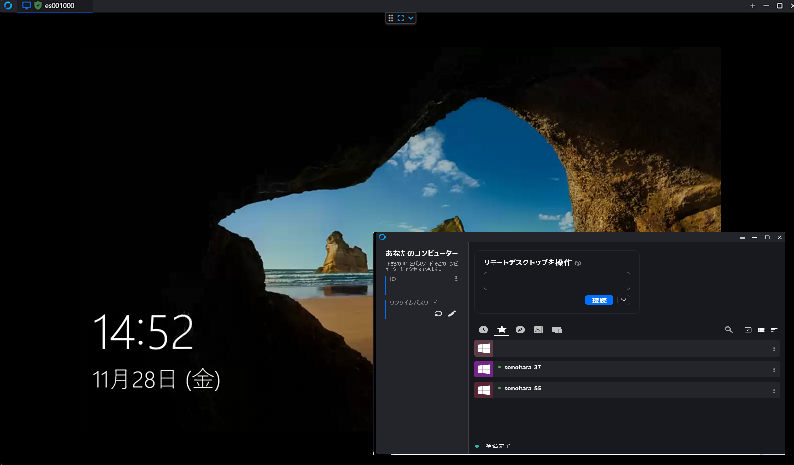
Task: Refresh the one-time password
Action: point(439,314)
